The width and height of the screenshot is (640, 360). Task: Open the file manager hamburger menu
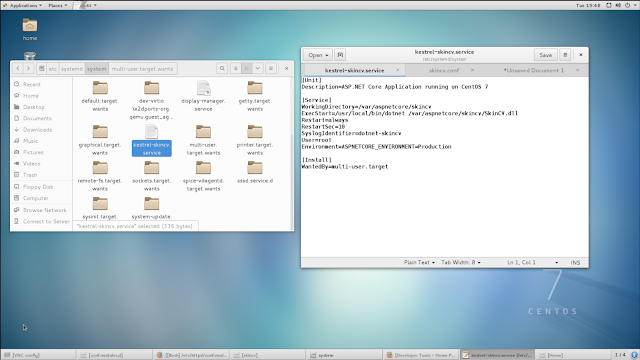[x=271, y=69]
